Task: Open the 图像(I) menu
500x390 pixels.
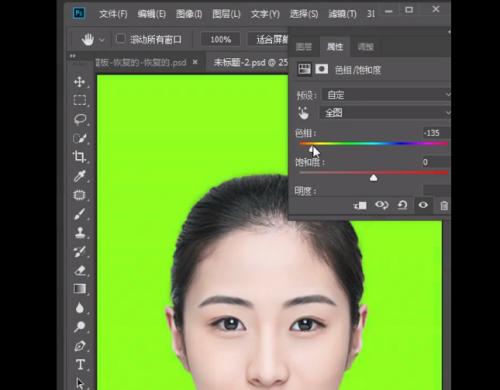Action: pyautogui.click(x=189, y=14)
